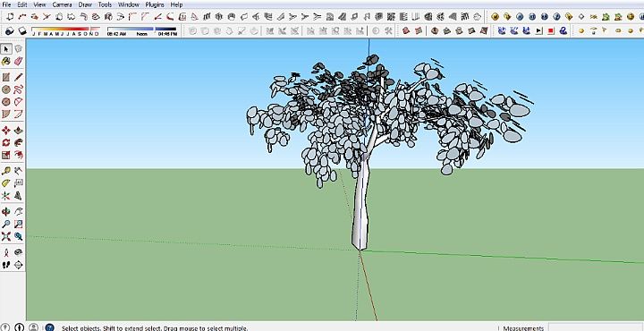Open the Tools menu

pyautogui.click(x=105, y=4)
